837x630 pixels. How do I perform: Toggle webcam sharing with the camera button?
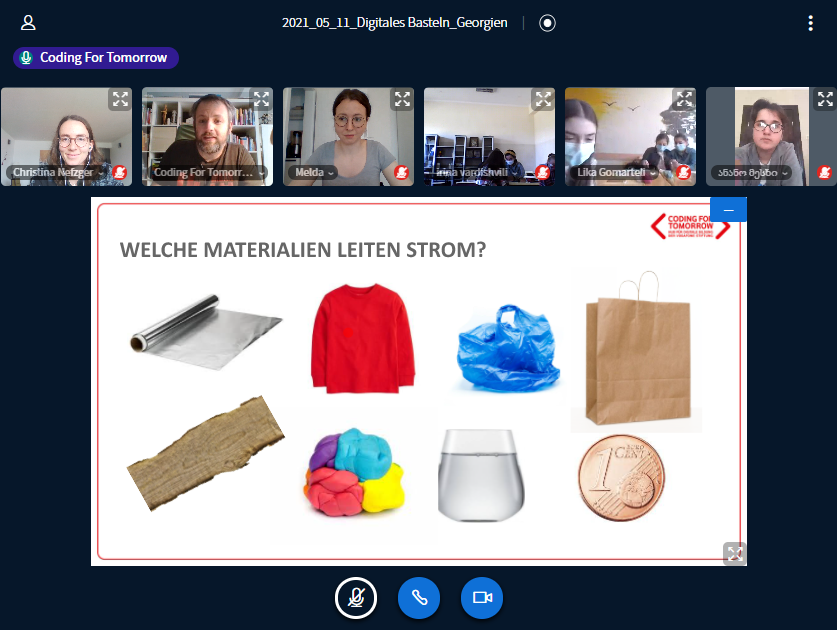pos(482,598)
